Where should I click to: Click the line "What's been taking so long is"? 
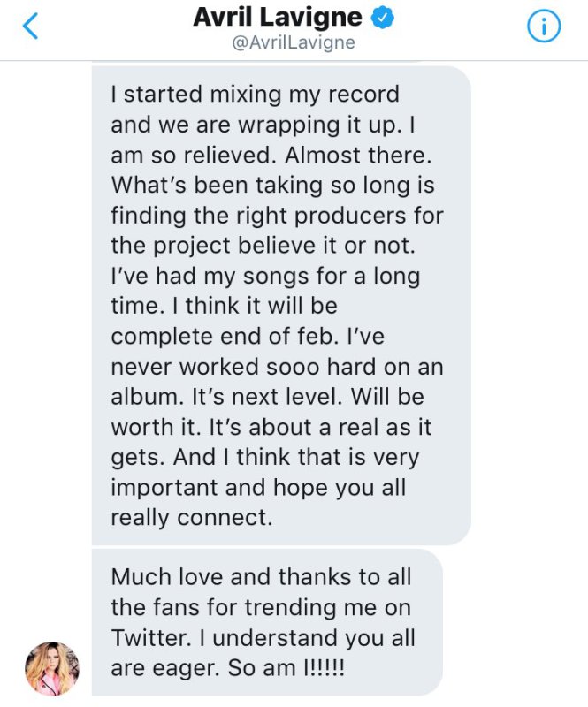click(x=273, y=185)
